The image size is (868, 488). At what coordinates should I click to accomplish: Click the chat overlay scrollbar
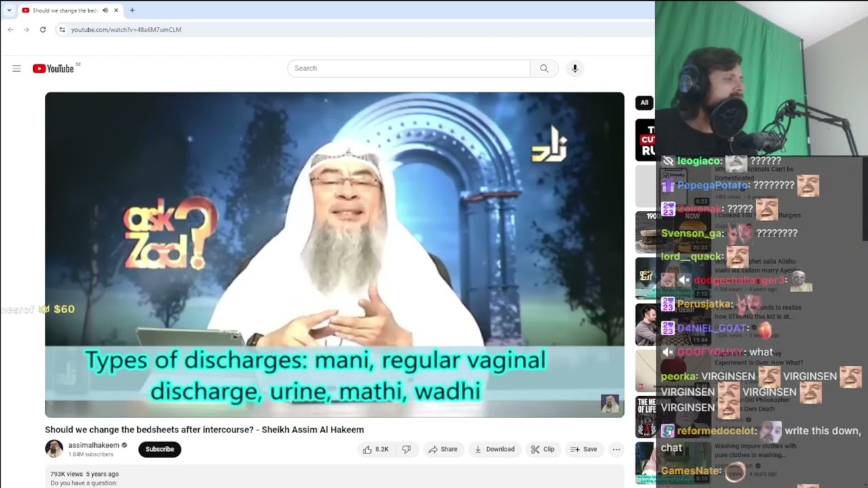click(x=865, y=199)
